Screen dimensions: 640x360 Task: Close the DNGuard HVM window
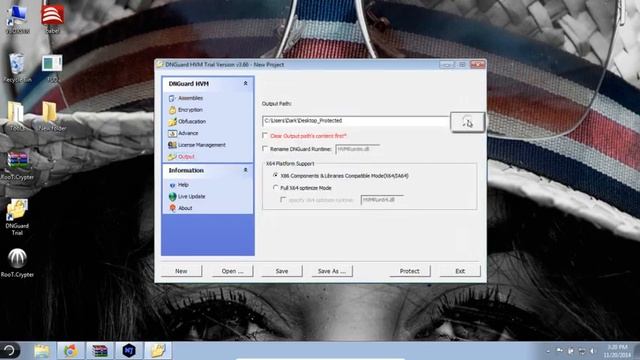(x=477, y=64)
